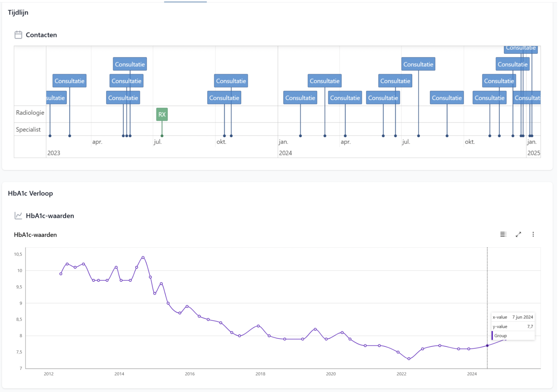558x392 pixels.
Task: Click the Specialist row label
Action: coord(28,129)
